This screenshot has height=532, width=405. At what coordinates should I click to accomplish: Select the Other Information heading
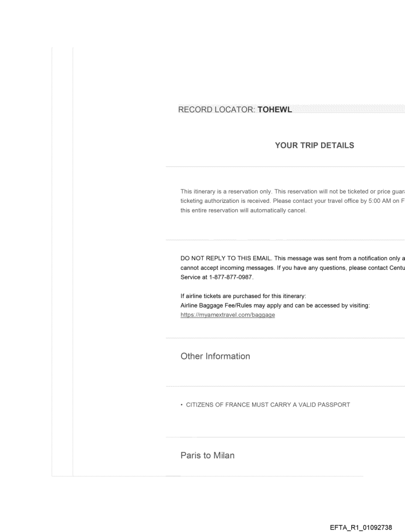(215, 356)
